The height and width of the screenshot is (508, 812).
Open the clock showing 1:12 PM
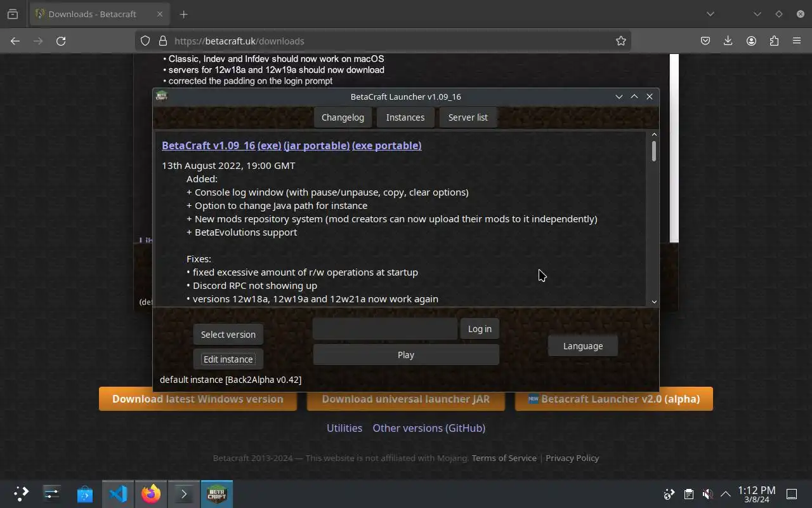click(x=756, y=494)
